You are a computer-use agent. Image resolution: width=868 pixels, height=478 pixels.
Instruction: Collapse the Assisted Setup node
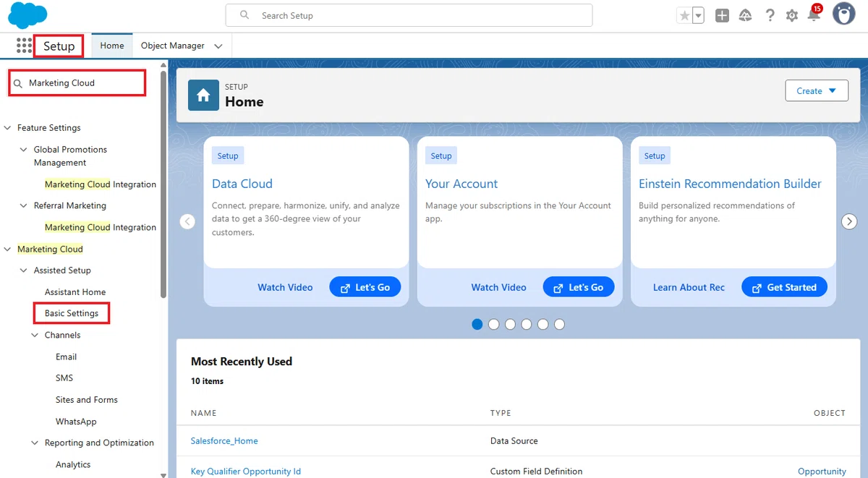pos(24,270)
